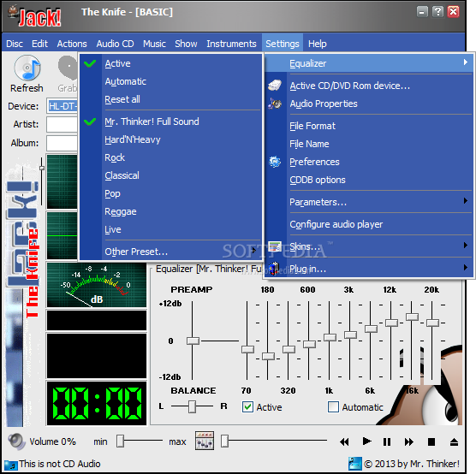Screen dimensions: 476x474
Task: Click the dB level meter display
Action: pos(97,285)
